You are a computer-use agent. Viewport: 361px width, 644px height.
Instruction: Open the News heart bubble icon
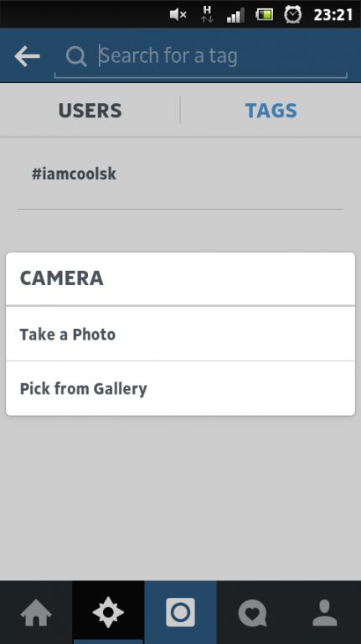pyautogui.click(x=253, y=613)
